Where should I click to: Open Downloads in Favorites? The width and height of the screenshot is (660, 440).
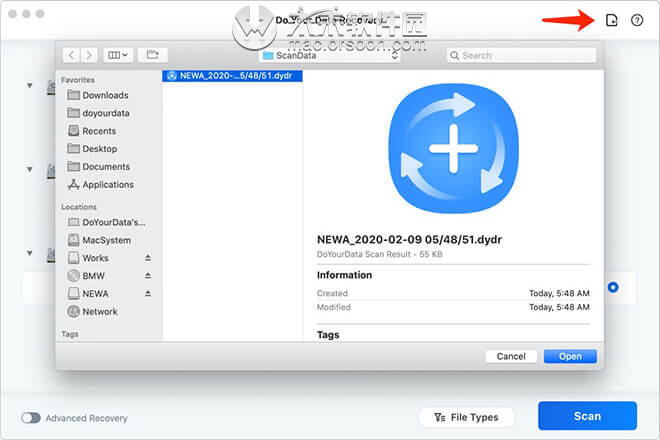click(105, 95)
